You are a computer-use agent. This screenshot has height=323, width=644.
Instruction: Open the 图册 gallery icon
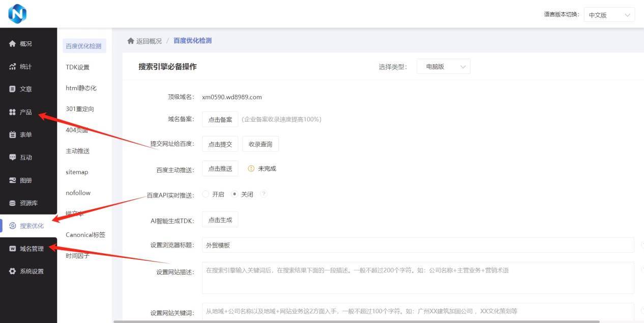tap(13, 180)
